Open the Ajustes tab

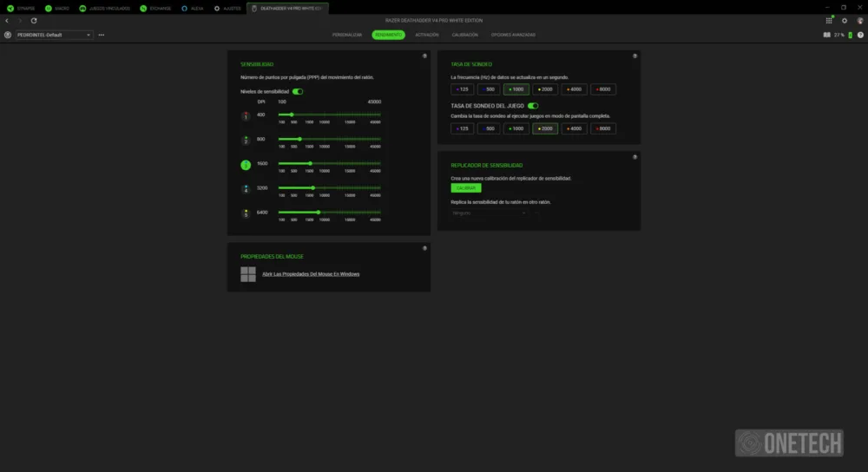click(x=227, y=9)
